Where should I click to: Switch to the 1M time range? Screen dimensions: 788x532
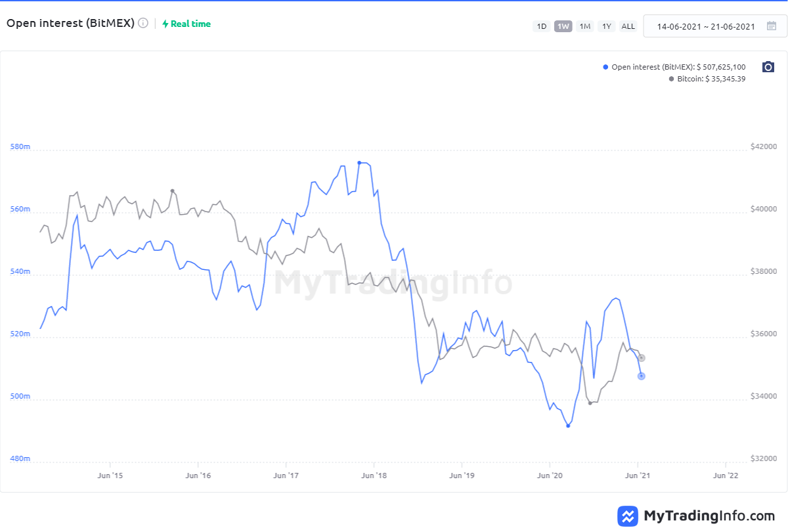585,26
